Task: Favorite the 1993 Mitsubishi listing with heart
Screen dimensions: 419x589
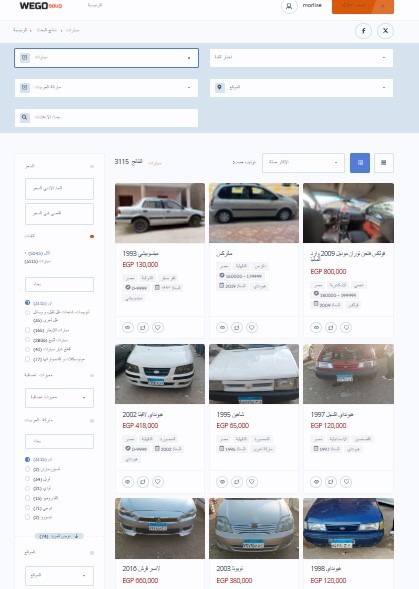Action: (x=158, y=328)
